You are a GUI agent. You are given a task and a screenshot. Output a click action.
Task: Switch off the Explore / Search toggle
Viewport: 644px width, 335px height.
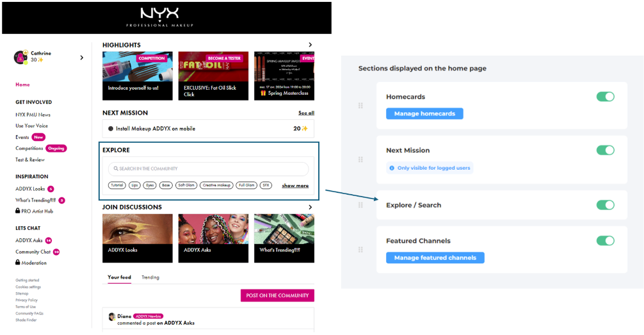click(605, 205)
